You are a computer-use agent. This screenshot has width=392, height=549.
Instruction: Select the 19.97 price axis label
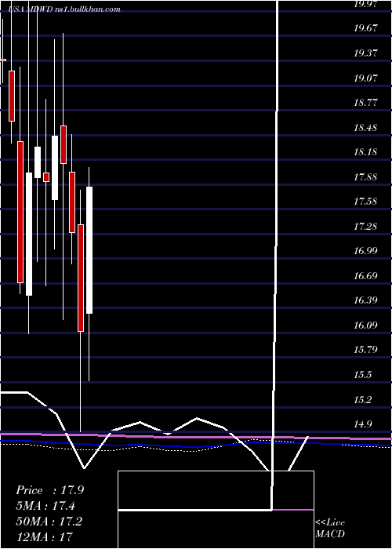[365, 4]
